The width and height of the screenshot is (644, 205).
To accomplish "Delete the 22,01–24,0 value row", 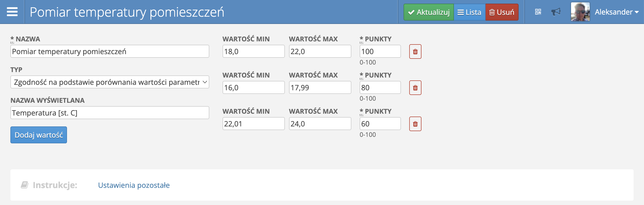I will pos(415,124).
